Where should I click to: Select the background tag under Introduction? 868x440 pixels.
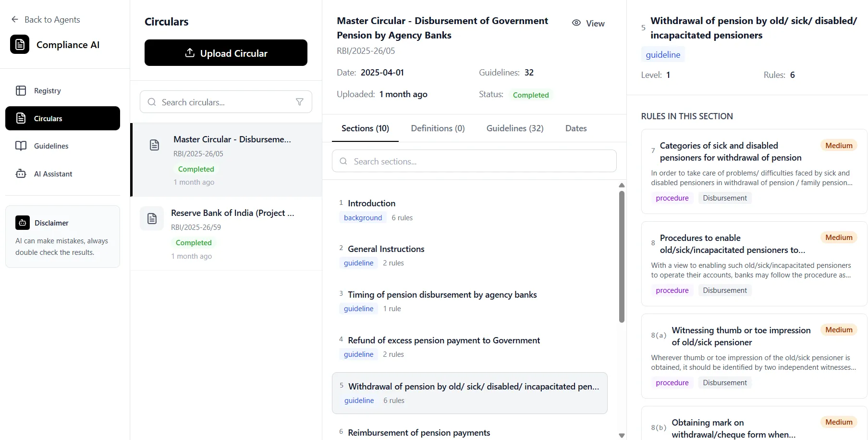363,217
